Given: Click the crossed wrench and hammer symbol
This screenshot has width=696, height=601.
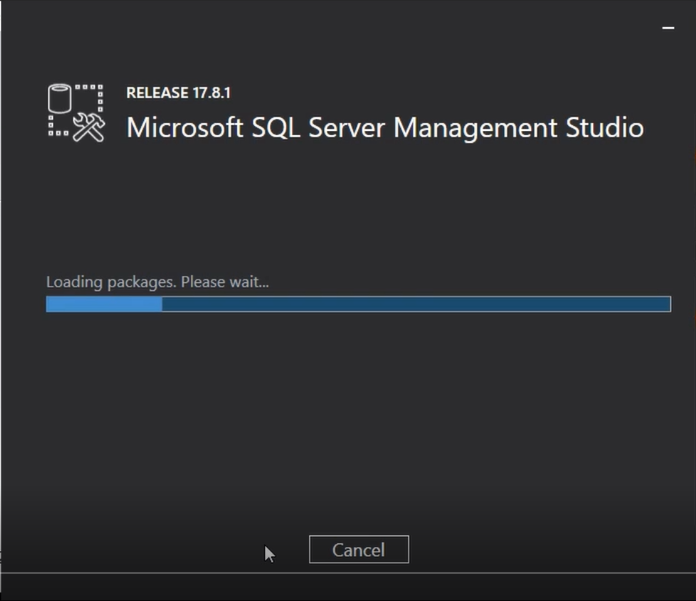Looking at the screenshot, I should [89, 127].
